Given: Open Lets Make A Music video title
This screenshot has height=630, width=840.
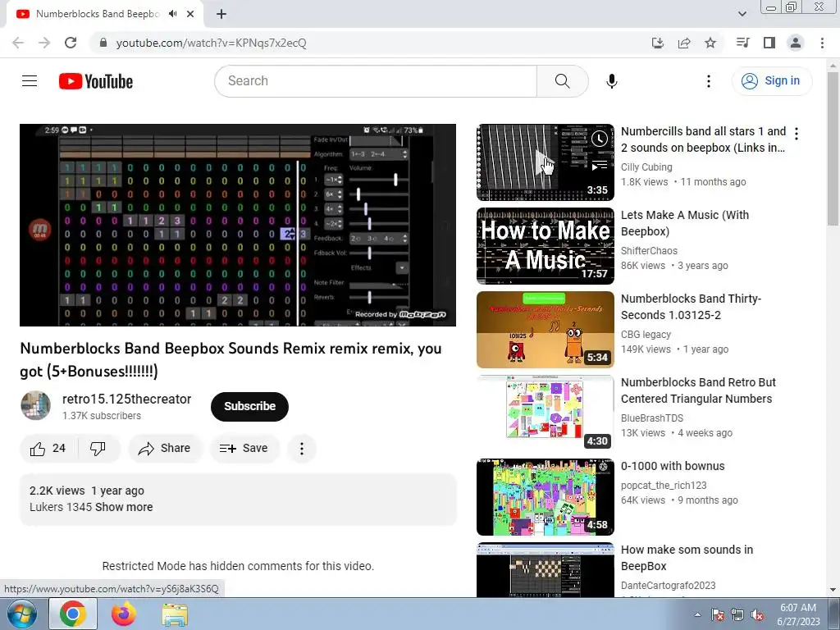Looking at the screenshot, I should 685,223.
